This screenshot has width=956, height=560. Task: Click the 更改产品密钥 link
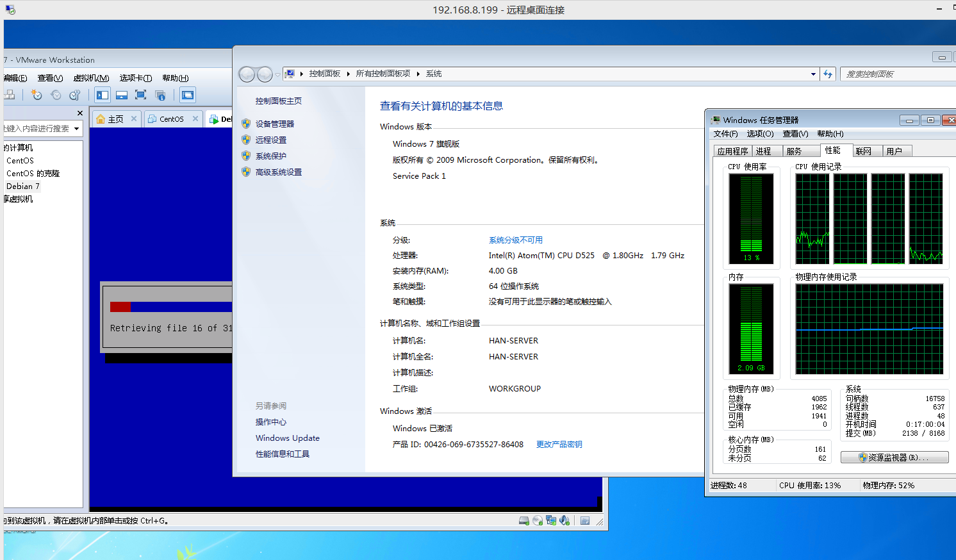pyautogui.click(x=559, y=444)
